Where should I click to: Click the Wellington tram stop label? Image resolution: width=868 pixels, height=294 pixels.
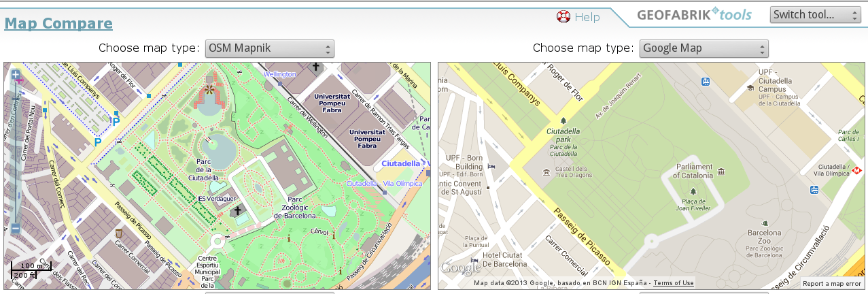pyautogui.click(x=280, y=73)
